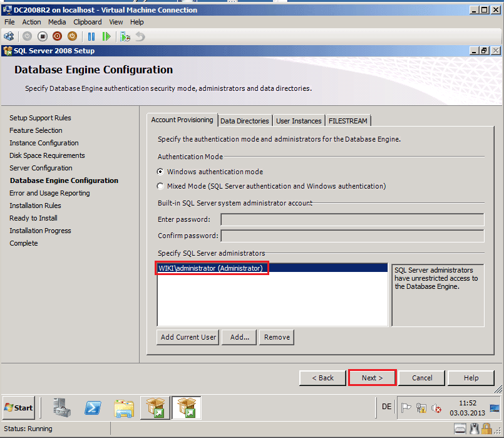Click the Add... button
The image size is (504, 438).
click(x=239, y=337)
